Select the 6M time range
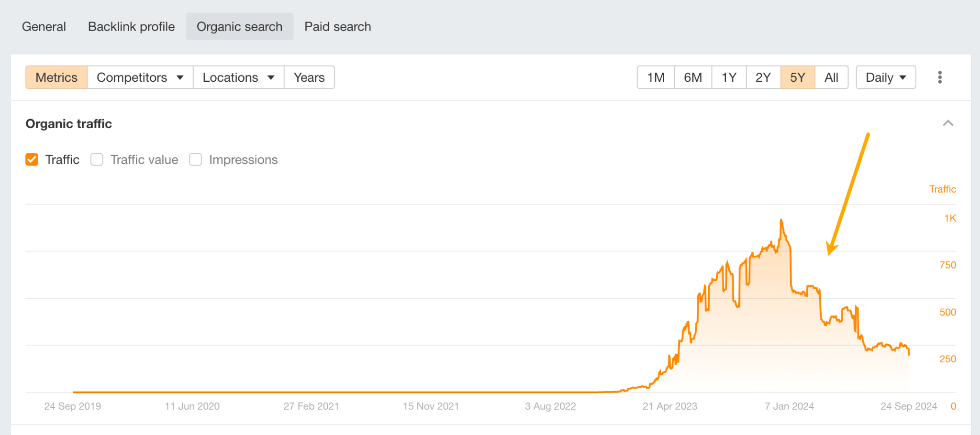The image size is (980, 435). (692, 77)
